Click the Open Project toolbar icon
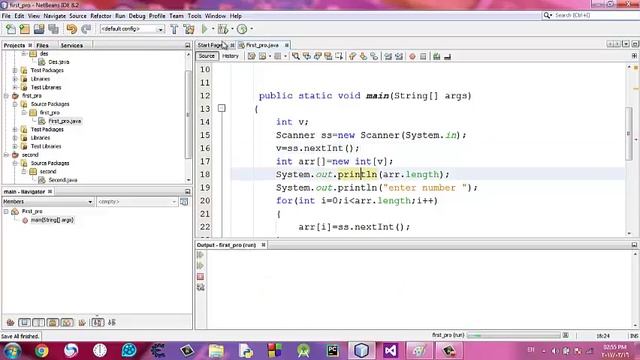This screenshot has height=360, width=640. coord(39,29)
